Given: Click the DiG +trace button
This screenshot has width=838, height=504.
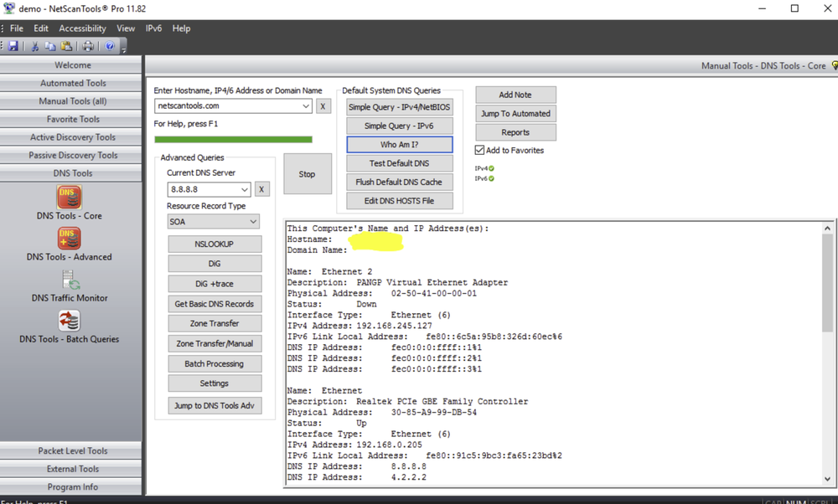Looking at the screenshot, I should click(x=215, y=284).
